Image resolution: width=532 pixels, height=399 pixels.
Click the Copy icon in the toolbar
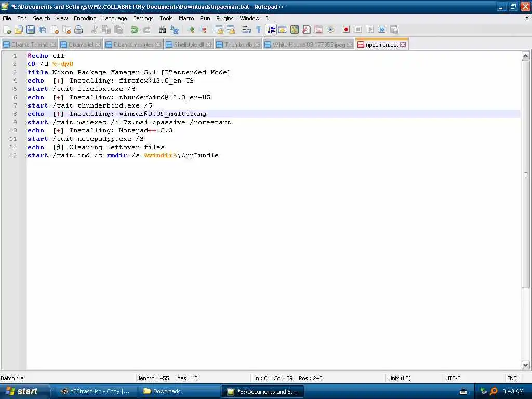[x=107, y=30]
